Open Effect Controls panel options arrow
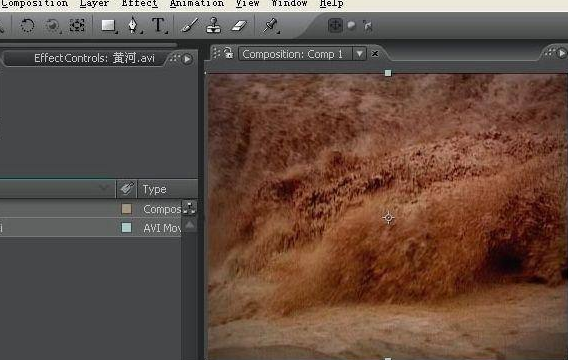 click(x=187, y=59)
